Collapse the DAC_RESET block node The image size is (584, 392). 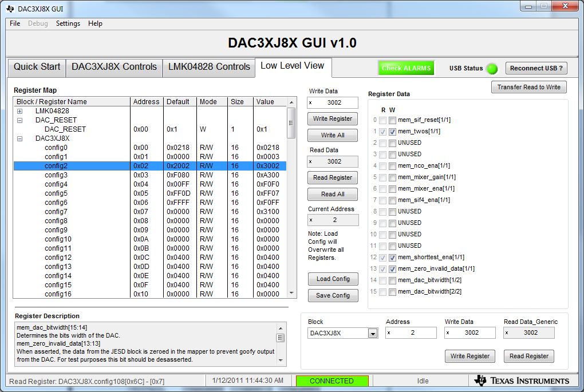[19, 120]
